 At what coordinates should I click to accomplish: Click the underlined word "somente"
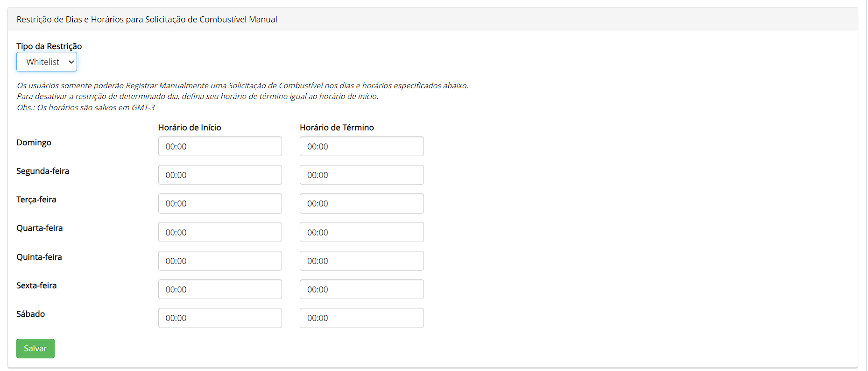pyautogui.click(x=76, y=86)
